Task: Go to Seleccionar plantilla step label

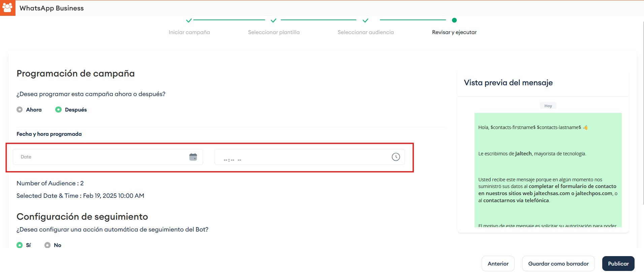Action: (x=273, y=32)
